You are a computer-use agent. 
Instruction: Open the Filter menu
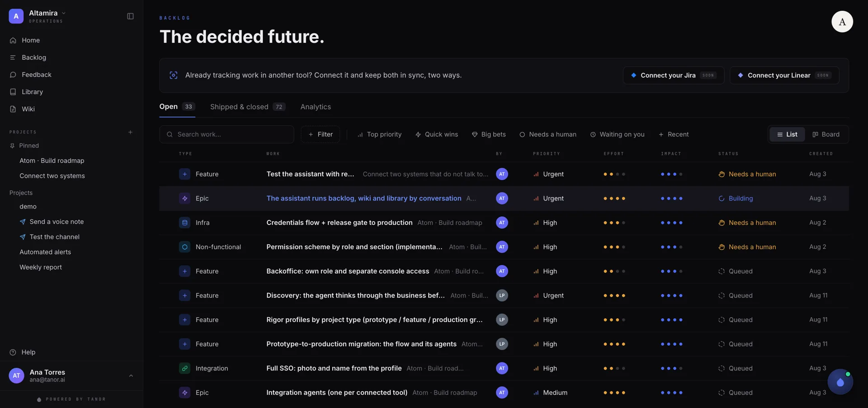[x=320, y=134]
